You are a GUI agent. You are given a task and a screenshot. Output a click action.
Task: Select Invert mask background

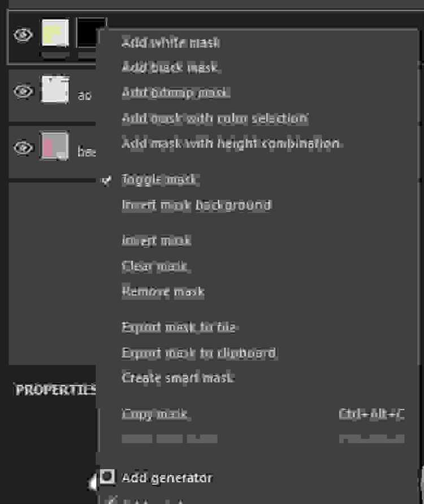(x=197, y=205)
